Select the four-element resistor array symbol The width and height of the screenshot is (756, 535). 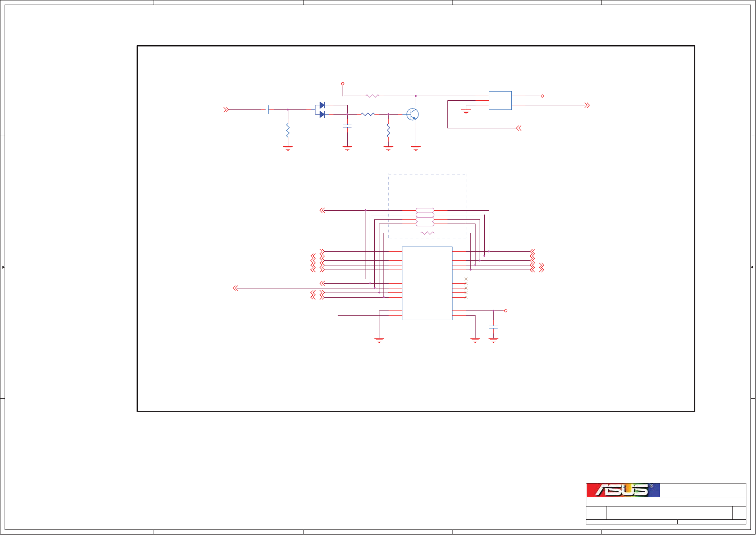tap(425, 217)
